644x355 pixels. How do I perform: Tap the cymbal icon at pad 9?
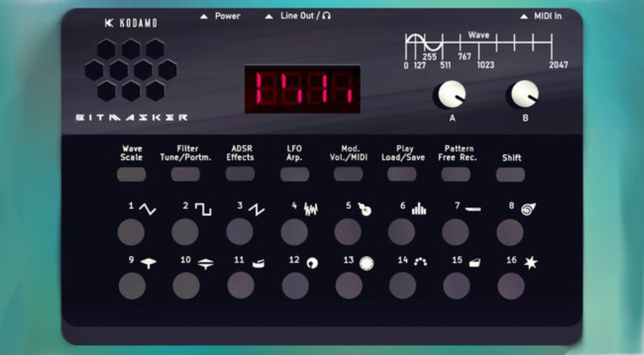(x=148, y=263)
